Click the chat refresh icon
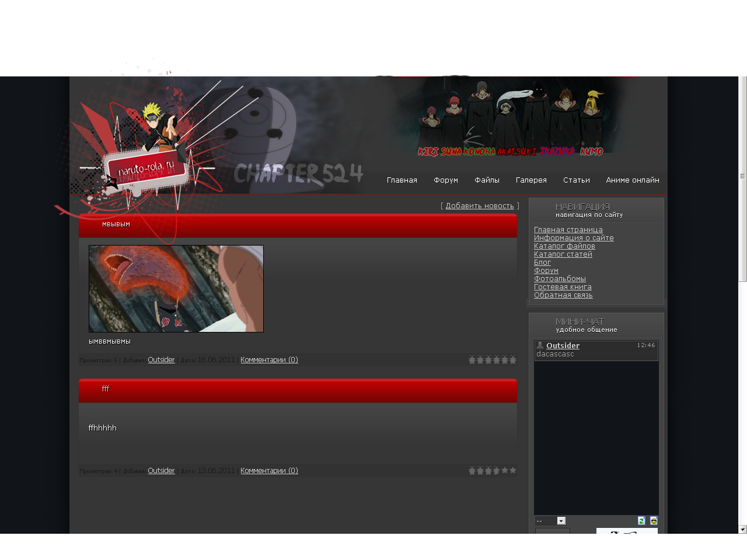 pos(641,520)
